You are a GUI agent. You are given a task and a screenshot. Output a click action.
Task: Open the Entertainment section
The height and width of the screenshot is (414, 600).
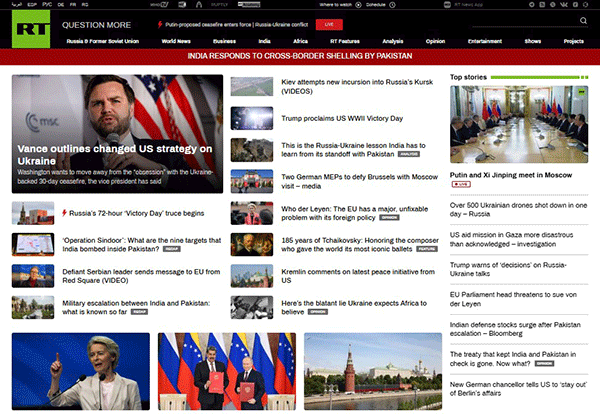pyautogui.click(x=485, y=41)
